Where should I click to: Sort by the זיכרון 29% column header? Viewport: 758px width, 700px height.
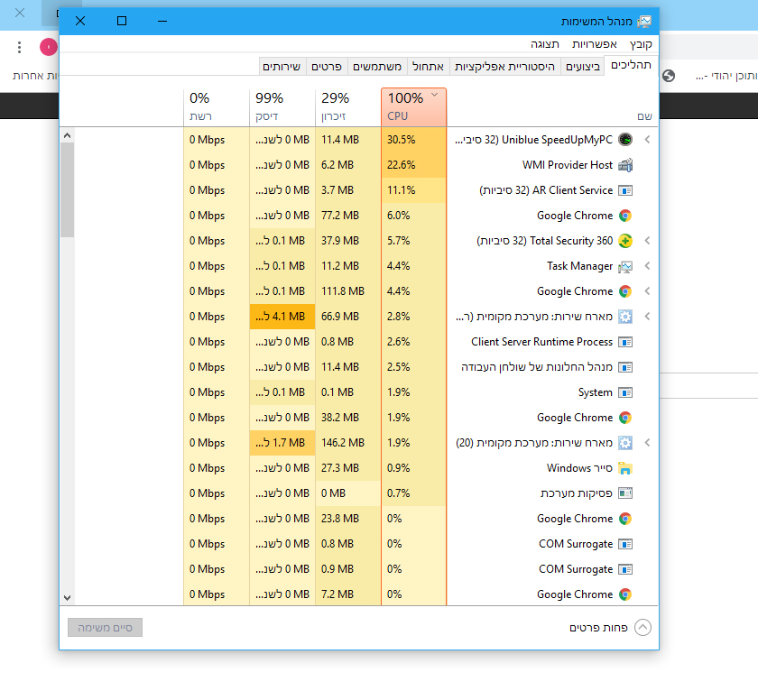coord(347,107)
